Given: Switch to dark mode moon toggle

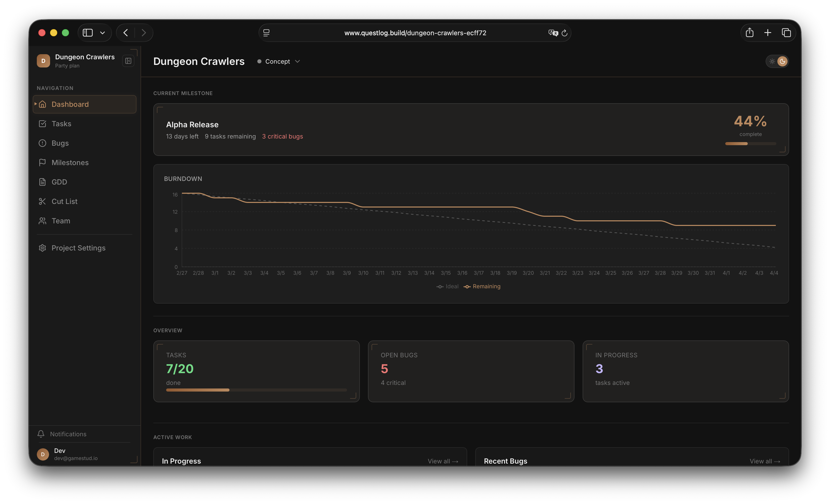Looking at the screenshot, I should [782, 61].
